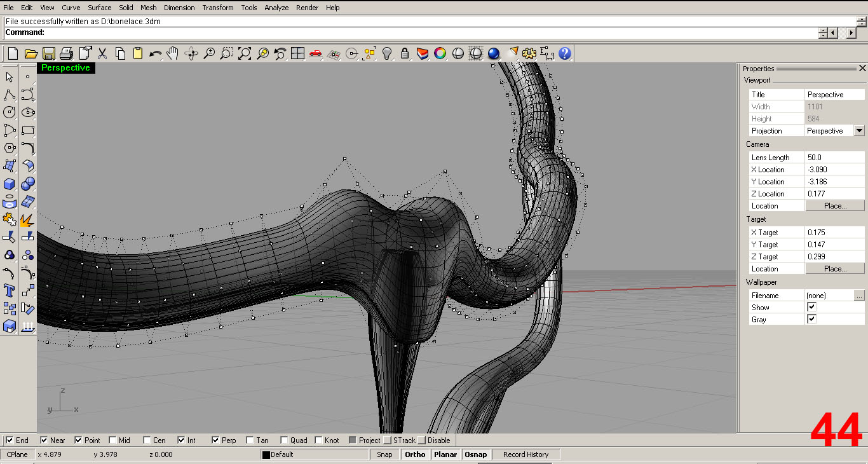The image size is (868, 464).
Task: Enable the Cen osnap checkbox
Action: click(x=147, y=440)
